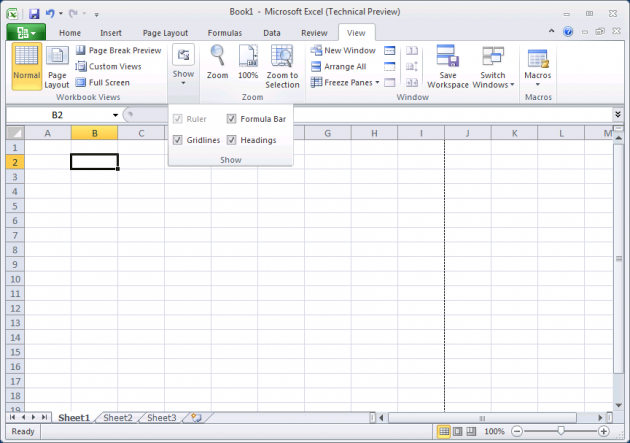Screen dimensions: 630x443
Task: Open the Undo history dropdown arrow
Action: pos(61,14)
